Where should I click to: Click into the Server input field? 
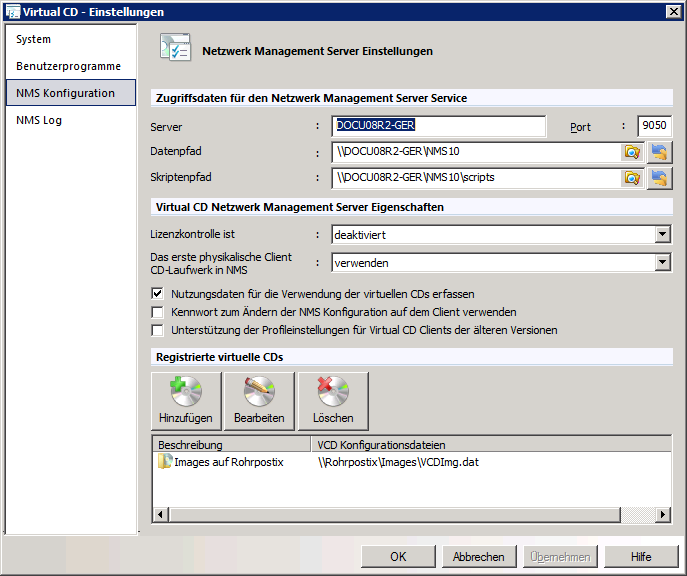click(x=439, y=126)
